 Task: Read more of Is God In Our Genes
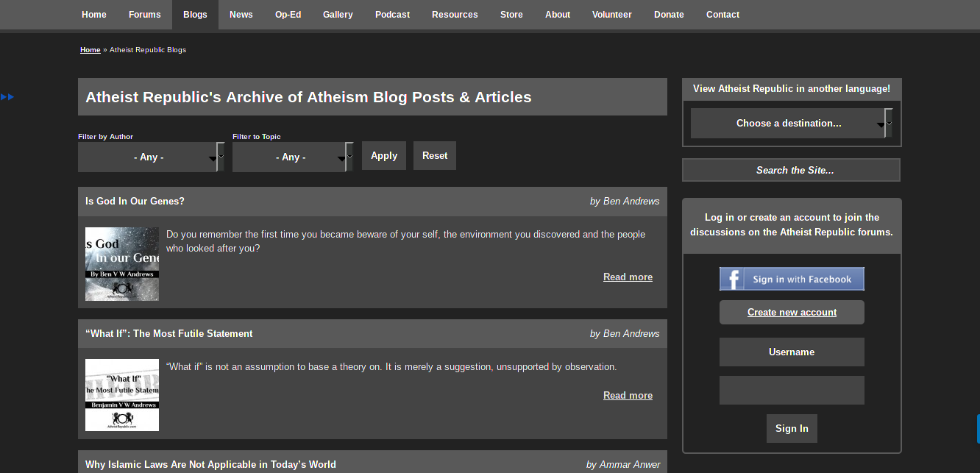(628, 277)
